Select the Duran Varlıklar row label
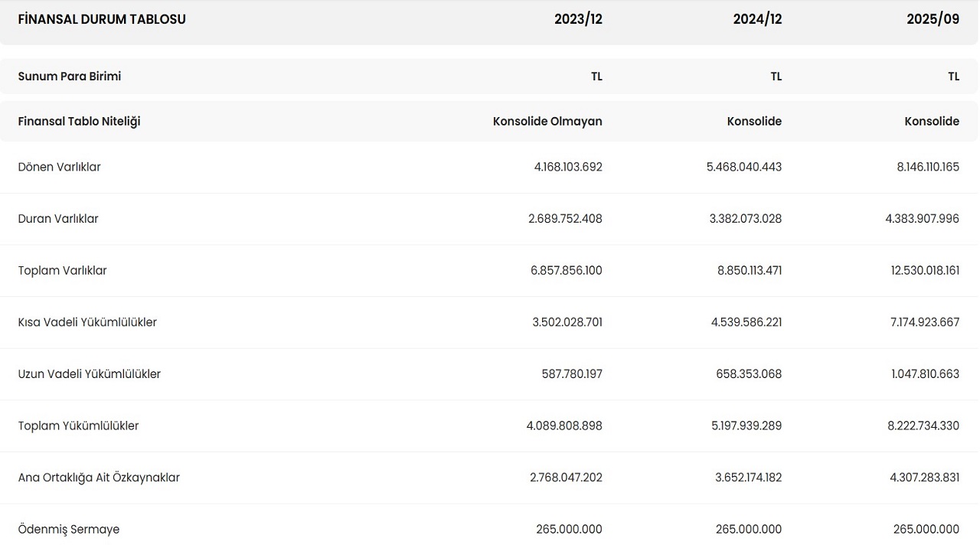This screenshot has height=551, width=980. point(58,219)
